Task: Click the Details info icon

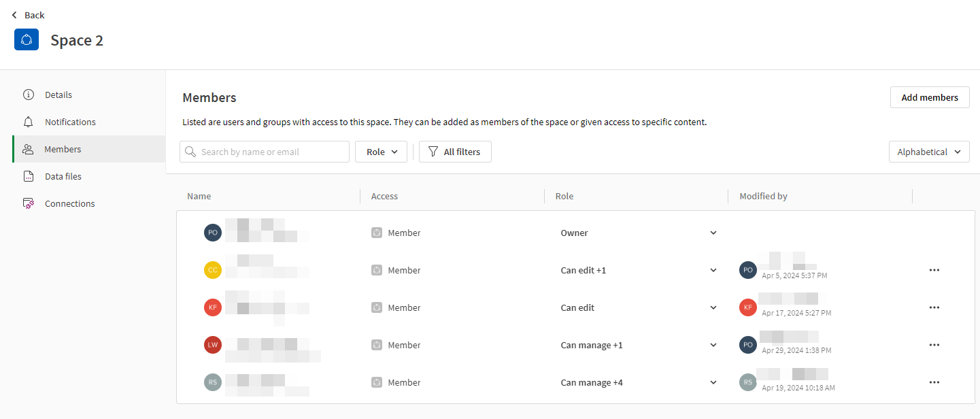Action: pyautogui.click(x=29, y=95)
